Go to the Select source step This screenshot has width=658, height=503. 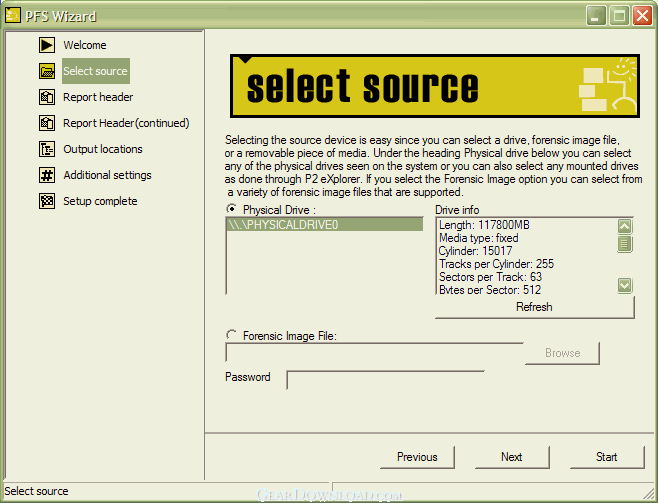[95, 71]
